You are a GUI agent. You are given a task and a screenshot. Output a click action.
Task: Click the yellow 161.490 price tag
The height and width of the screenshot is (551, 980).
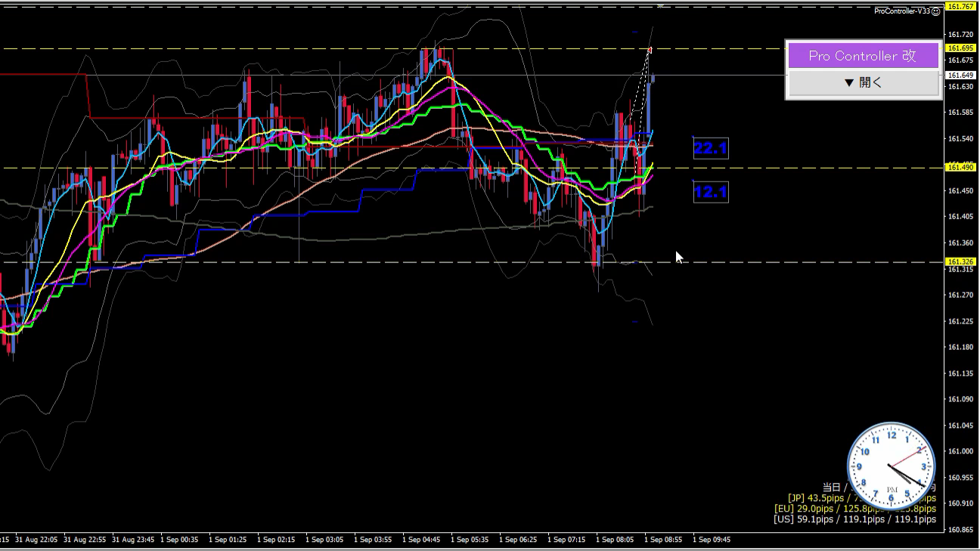960,167
